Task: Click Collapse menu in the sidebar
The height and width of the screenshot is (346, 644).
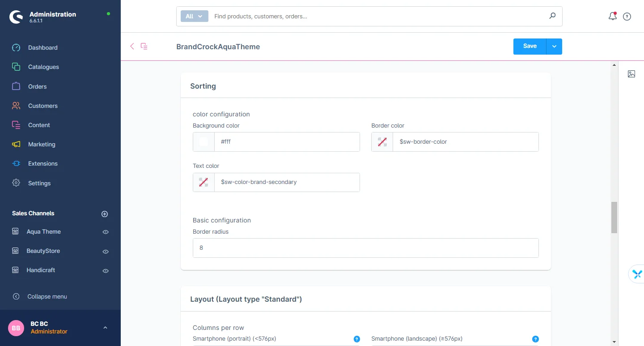Action: 47,296
